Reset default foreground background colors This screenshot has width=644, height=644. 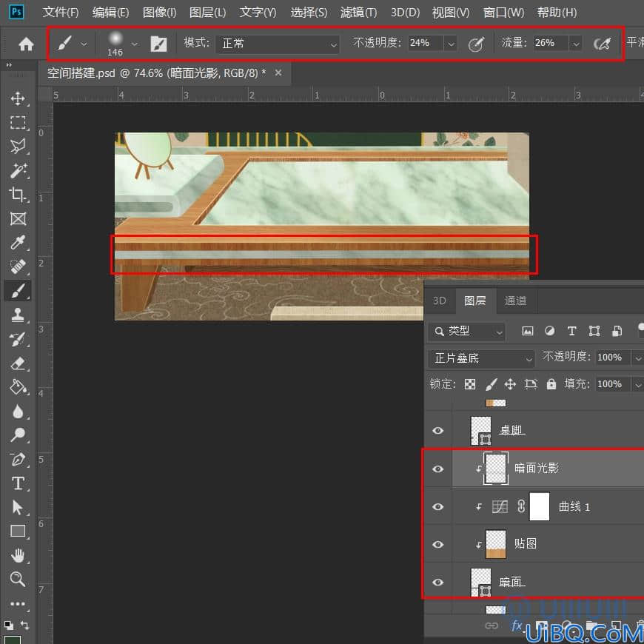[8, 625]
